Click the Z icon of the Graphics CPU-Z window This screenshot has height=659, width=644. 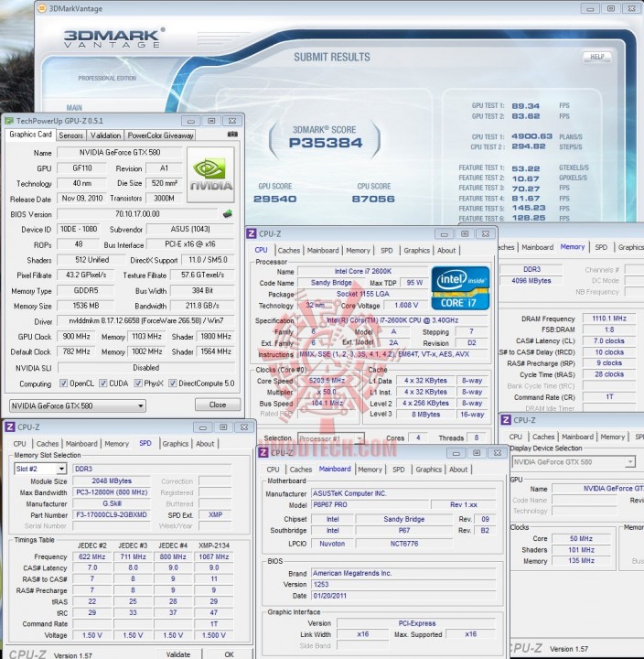tap(506, 420)
